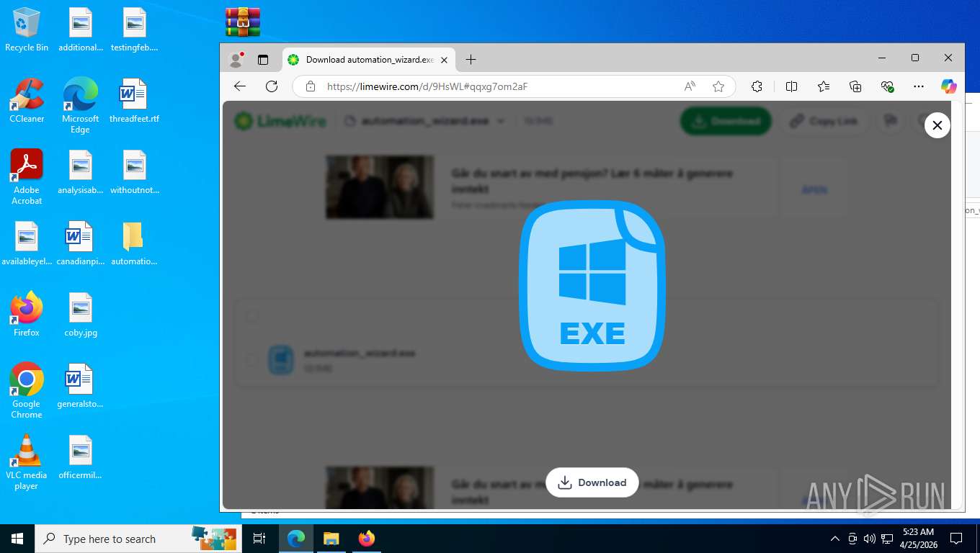980x553 pixels.
Task: Close the Download automation_wizard.exe tab
Action: tap(444, 60)
